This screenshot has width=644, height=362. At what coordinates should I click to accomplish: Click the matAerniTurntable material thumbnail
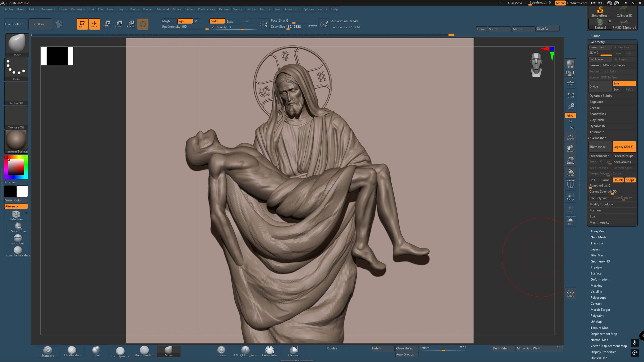pos(16,142)
